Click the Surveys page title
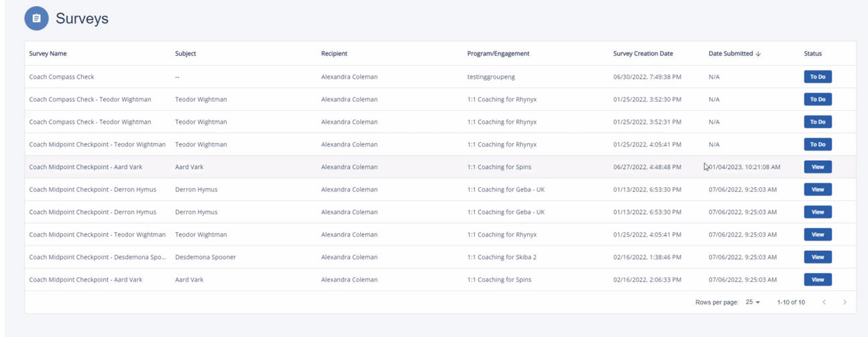 pyautogui.click(x=82, y=19)
